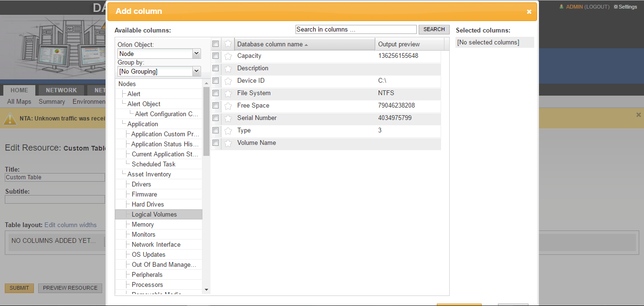Toggle the select-all header checkbox
Viewport: 644px width, 306px height.
pyautogui.click(x=216, y=44)
